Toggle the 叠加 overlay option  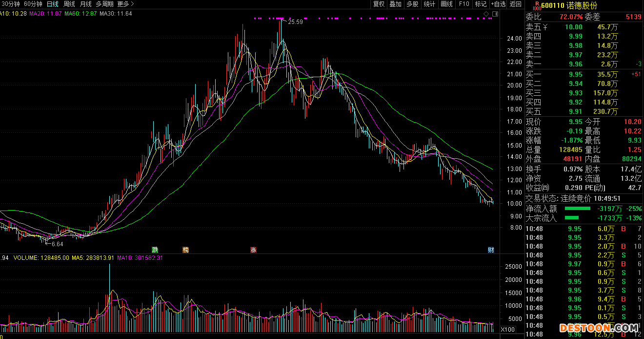[395, 4]
